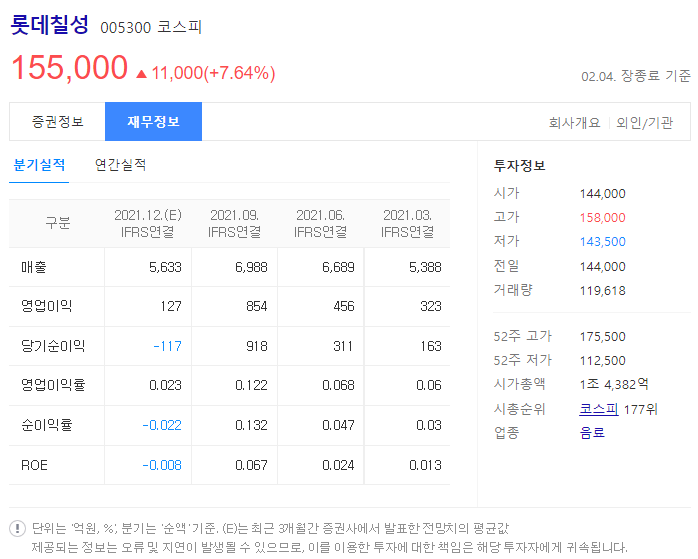Click the 투자정보 heading
Screen dimensions: 698x559
point(519,166)
